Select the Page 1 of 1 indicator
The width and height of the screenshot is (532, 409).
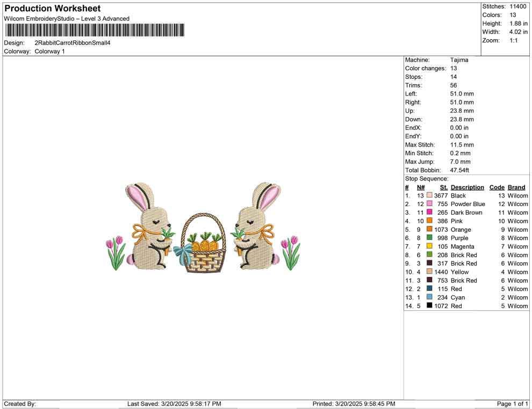click(x=512, y=404)
